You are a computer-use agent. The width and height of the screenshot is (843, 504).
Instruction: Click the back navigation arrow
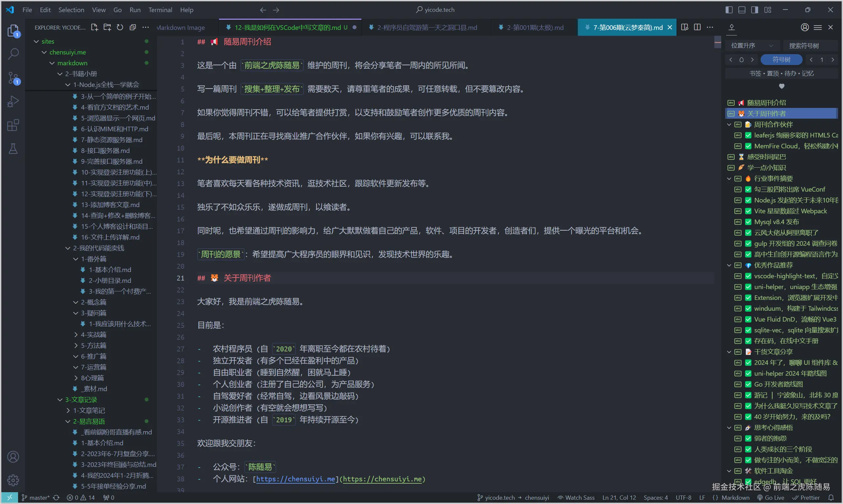(263, 10)
